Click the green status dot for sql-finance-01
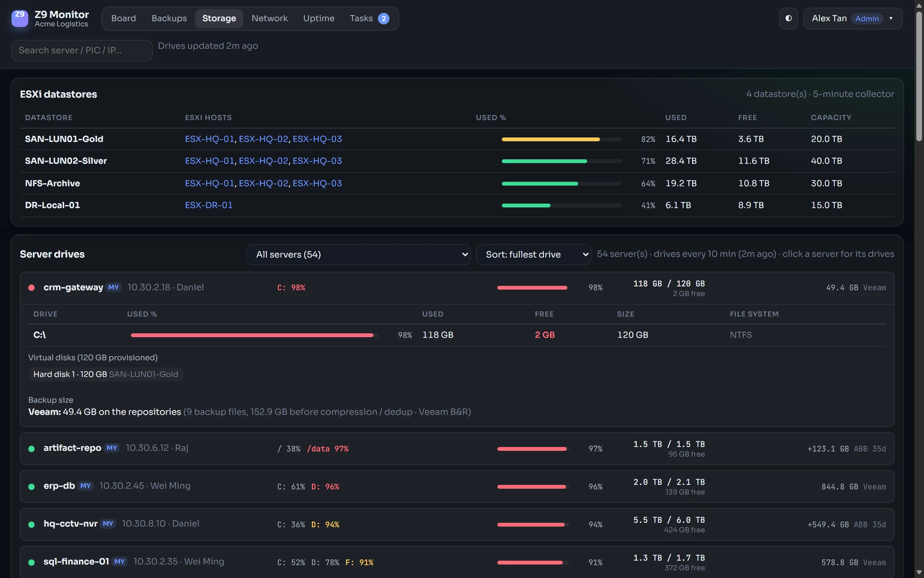Screen dimensions: 924x578 pos(32,563)
